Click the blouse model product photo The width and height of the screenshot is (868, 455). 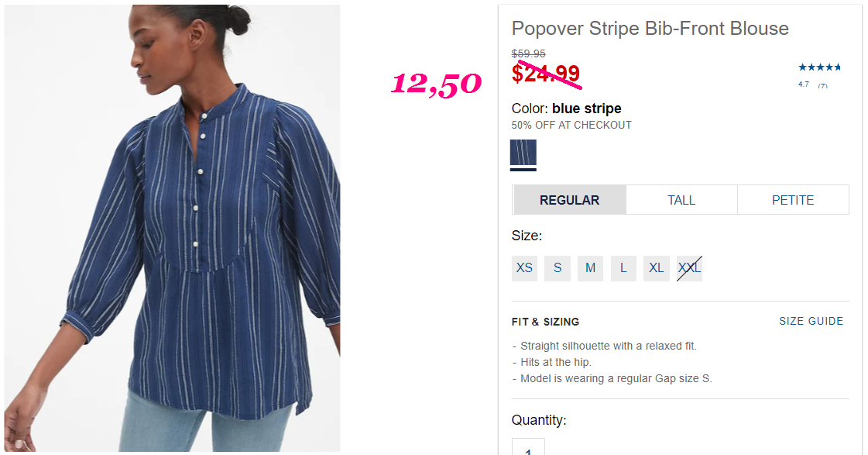point(172,228)
